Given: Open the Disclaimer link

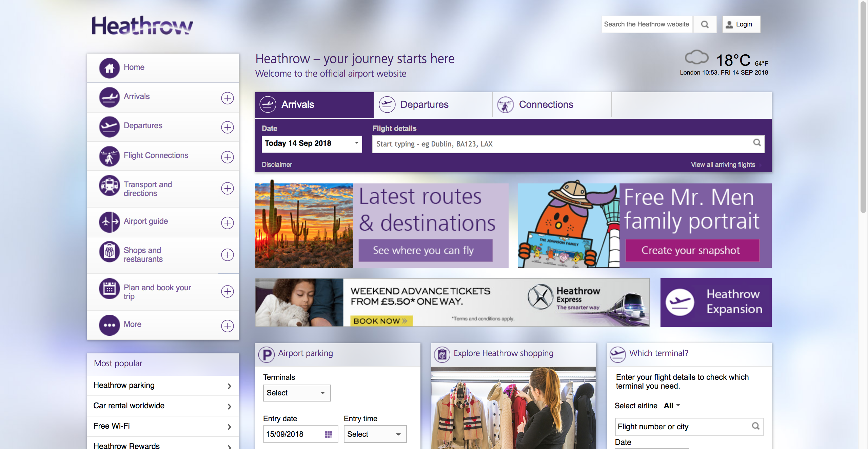Looking at the screenshot, I should pos(277,164).
